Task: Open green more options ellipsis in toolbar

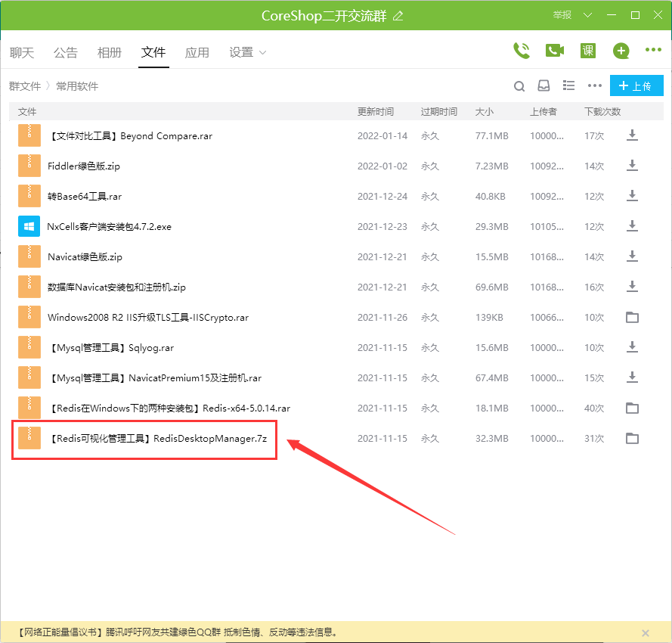Action: pyautogui.click(x=653, y=51)
